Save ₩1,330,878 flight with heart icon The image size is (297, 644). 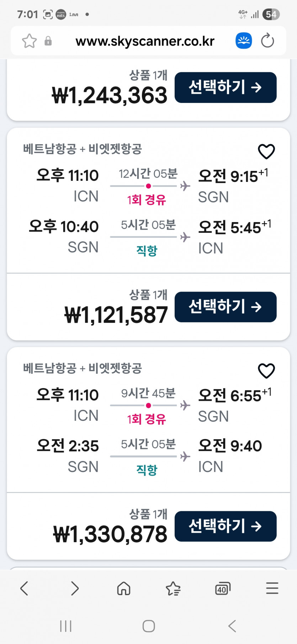tap(266, 371)
